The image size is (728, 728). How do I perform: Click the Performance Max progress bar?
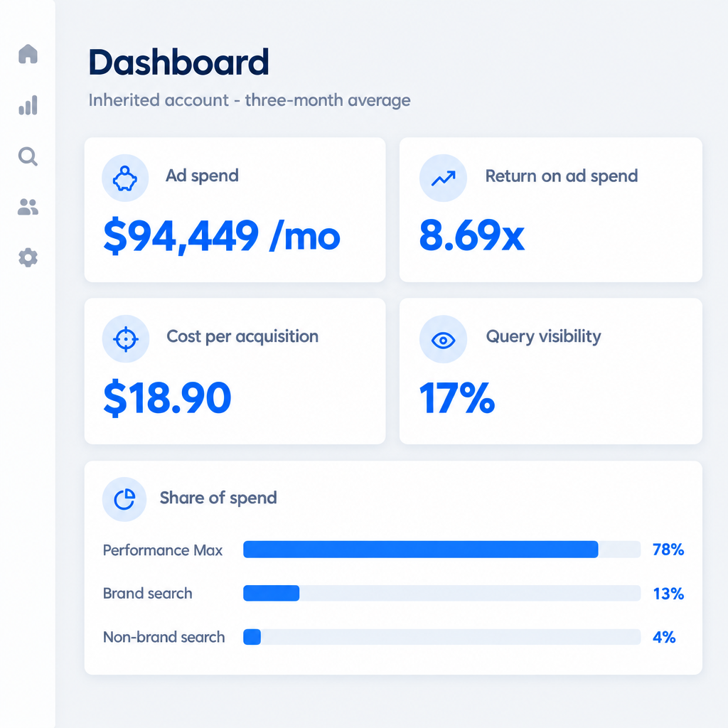(x=442, y=550)
